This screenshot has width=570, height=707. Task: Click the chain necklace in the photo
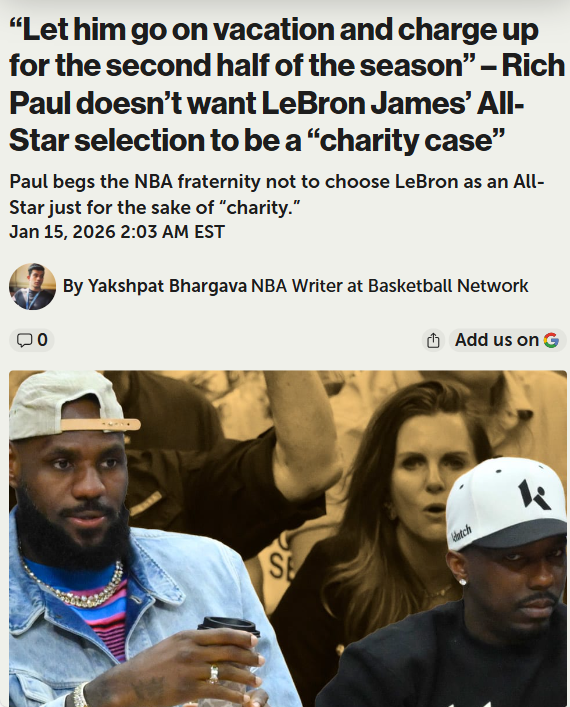click(77, 584)
